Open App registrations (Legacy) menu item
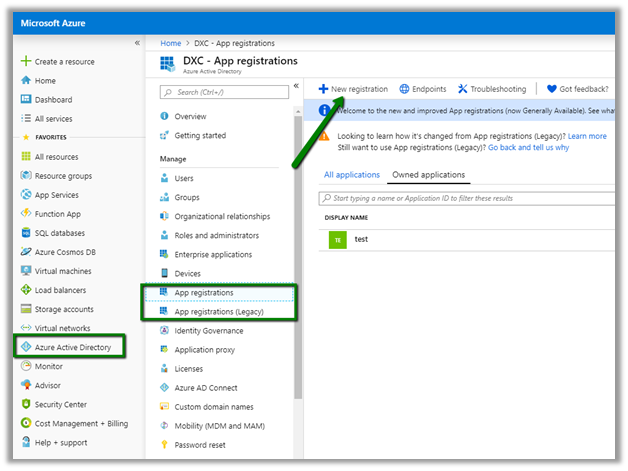628x471 pixels. [x=218, y=311]
